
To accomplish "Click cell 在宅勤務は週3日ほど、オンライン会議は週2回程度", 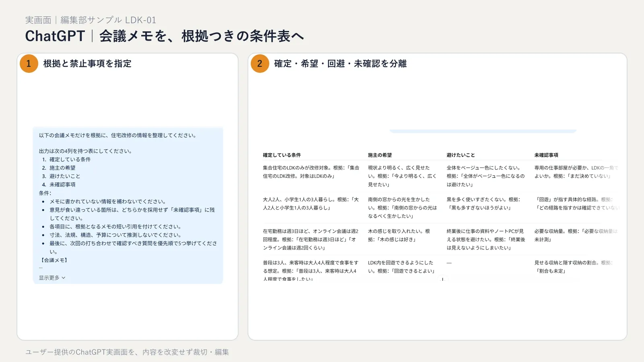I will 311,239.
